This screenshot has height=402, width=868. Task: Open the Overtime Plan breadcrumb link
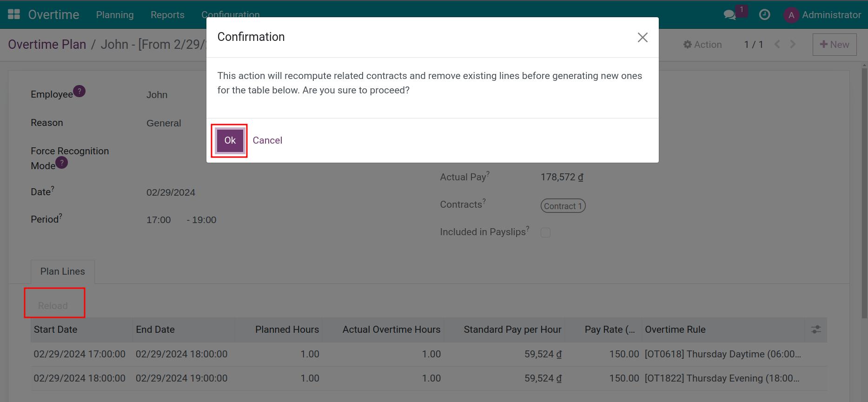click(x=47, y=44)
